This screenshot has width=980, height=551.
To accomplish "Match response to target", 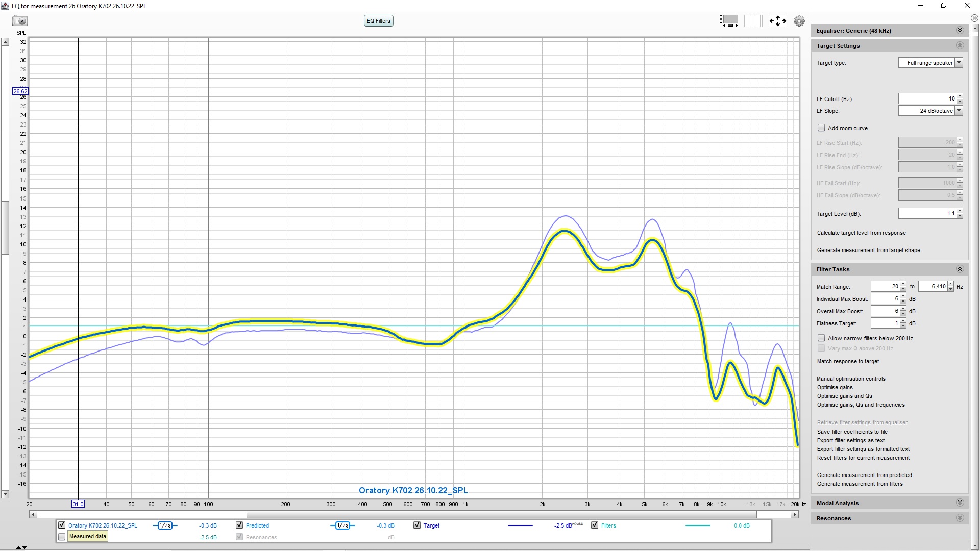I will (x=848, y=362).
